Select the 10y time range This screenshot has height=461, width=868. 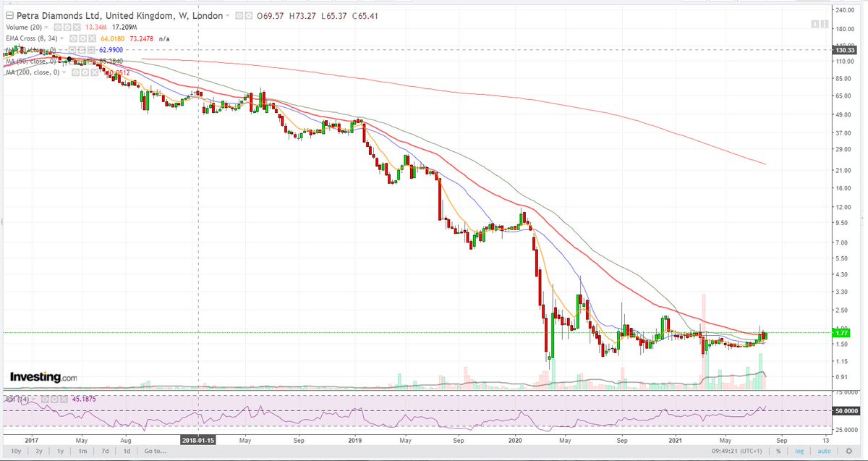coord(16,451)
